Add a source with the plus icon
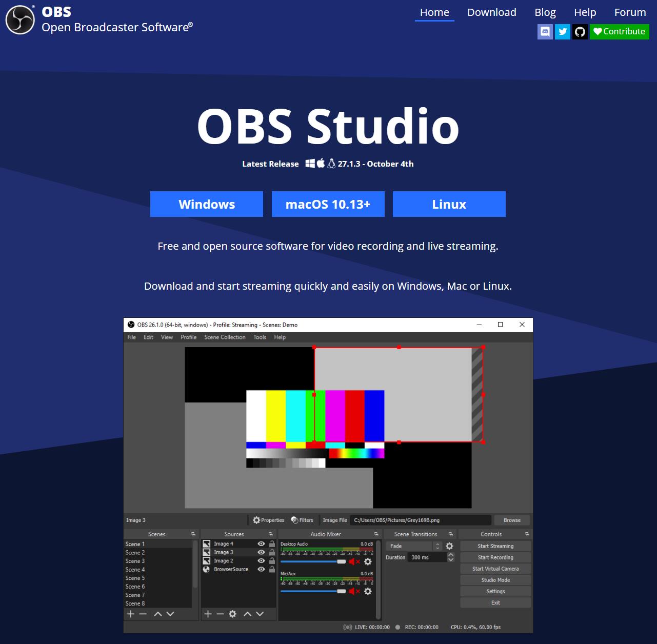Viewport: 657px width, 644px height. [208, 614]
